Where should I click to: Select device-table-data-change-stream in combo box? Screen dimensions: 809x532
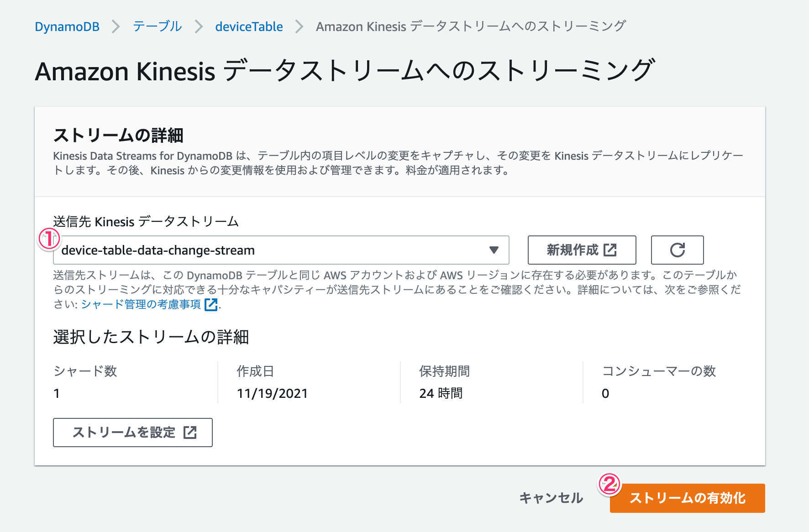(158, 250)
